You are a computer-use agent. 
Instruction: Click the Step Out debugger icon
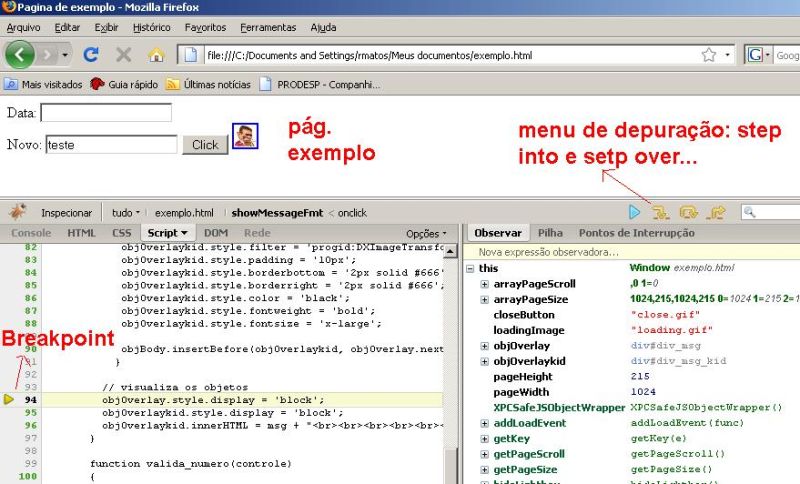pyautogui.click(x=717, y=212)
